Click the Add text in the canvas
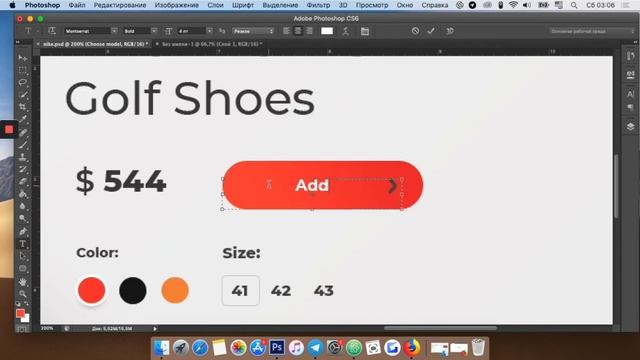Image resolution: width=640 pixels, height=360 pixels. point(312,185)
